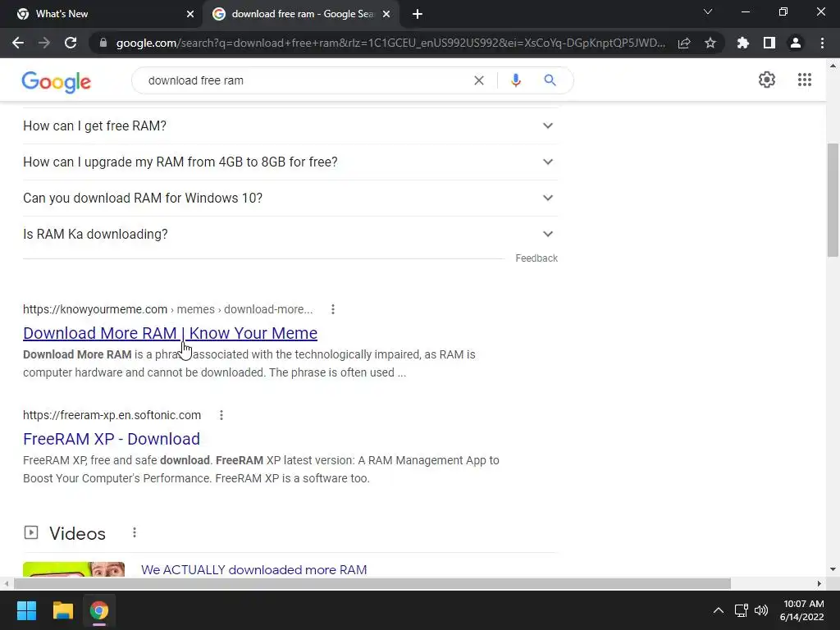Open the volume speaker icon
The width and height of the screenshot is (840, 630).
(x=760, y=610)
